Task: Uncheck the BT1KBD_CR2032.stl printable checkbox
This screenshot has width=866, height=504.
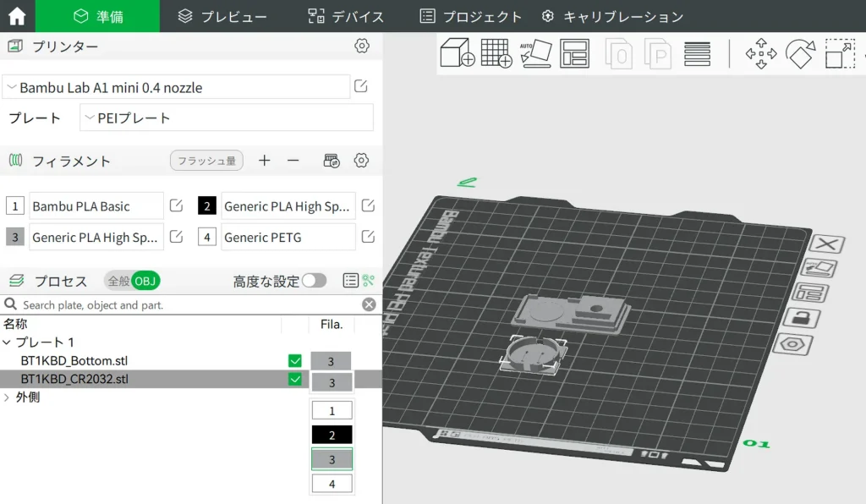Action: click(x=295, y=379)
